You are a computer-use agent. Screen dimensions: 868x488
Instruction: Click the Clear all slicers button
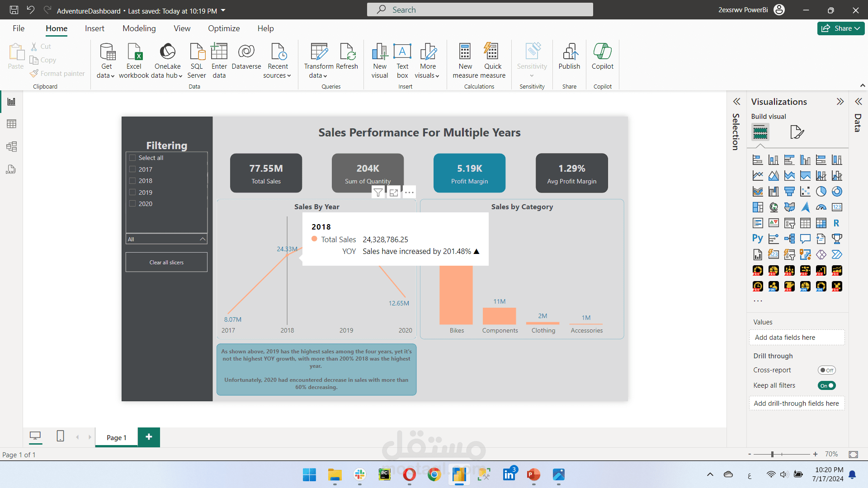pyautogui.click(x=166, y=262)
